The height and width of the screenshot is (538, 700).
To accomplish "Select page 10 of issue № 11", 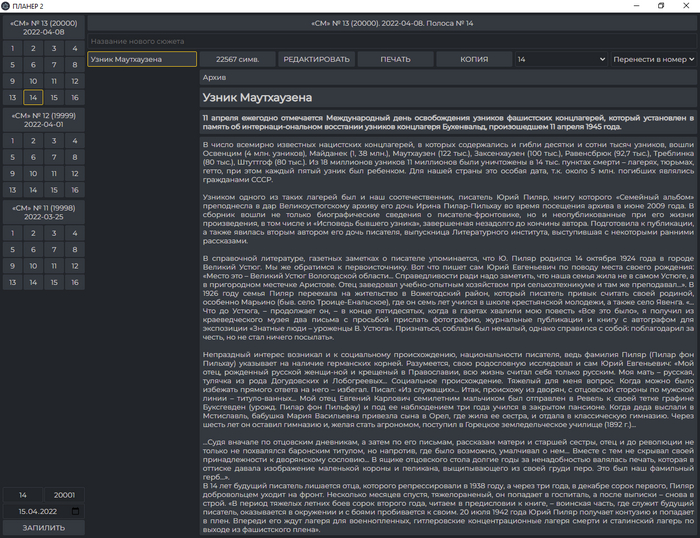I will click(33, 266).
